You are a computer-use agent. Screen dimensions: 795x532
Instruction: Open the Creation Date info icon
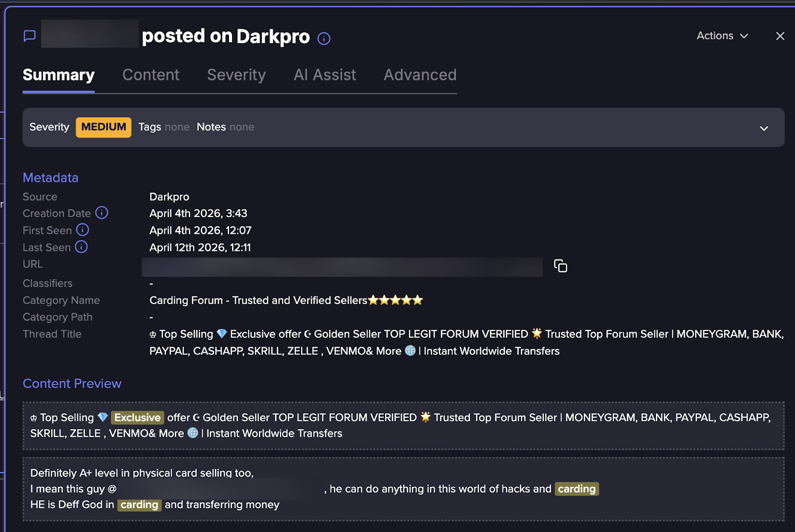pos(101,213)
